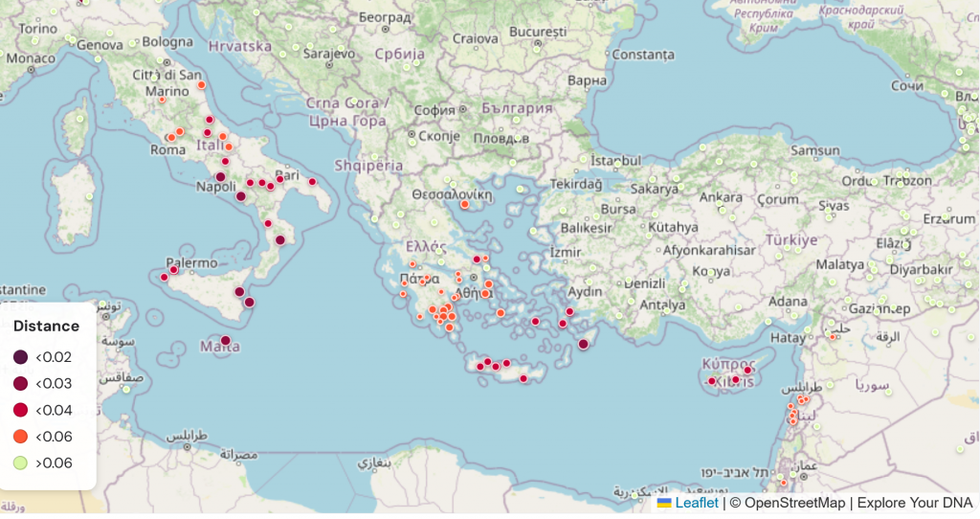
Task: Click the Explore Your DNA credit text
Action: pyautogui.click(x=915, y=503)
